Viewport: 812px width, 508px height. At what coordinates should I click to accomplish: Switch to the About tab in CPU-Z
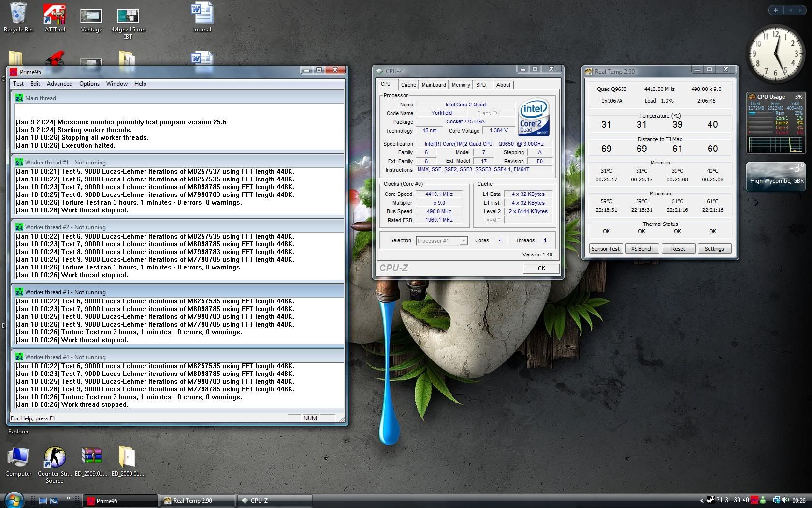503,85
